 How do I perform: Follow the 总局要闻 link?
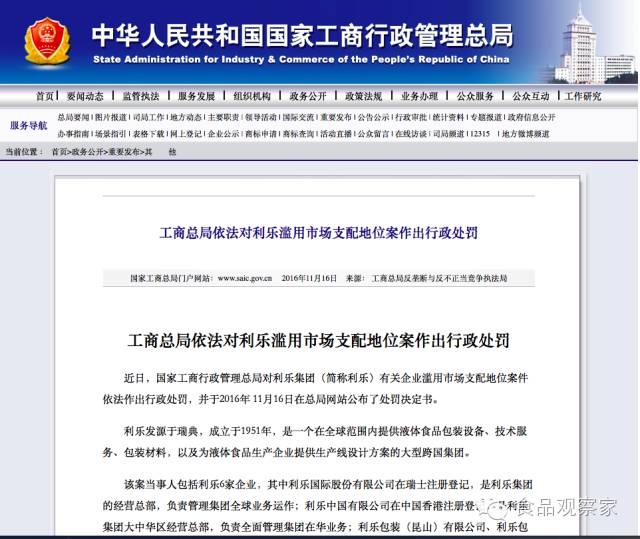coord(73,118)
